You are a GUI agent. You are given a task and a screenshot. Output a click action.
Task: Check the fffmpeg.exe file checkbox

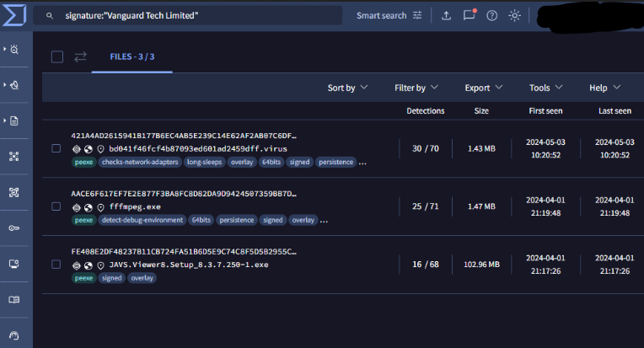56,206
